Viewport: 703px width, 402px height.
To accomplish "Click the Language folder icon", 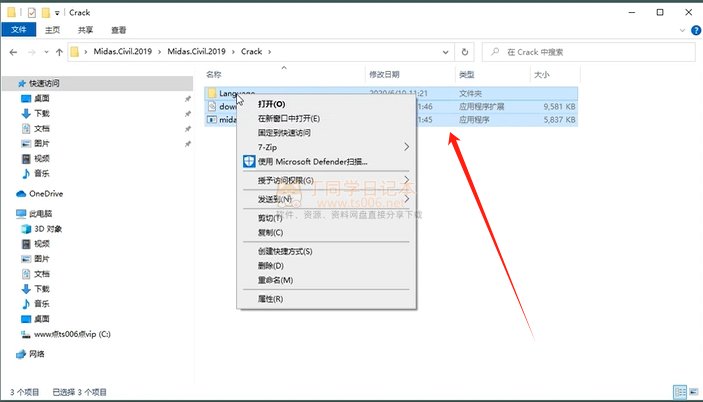I will pyautogui.click(x=212, y=93).
